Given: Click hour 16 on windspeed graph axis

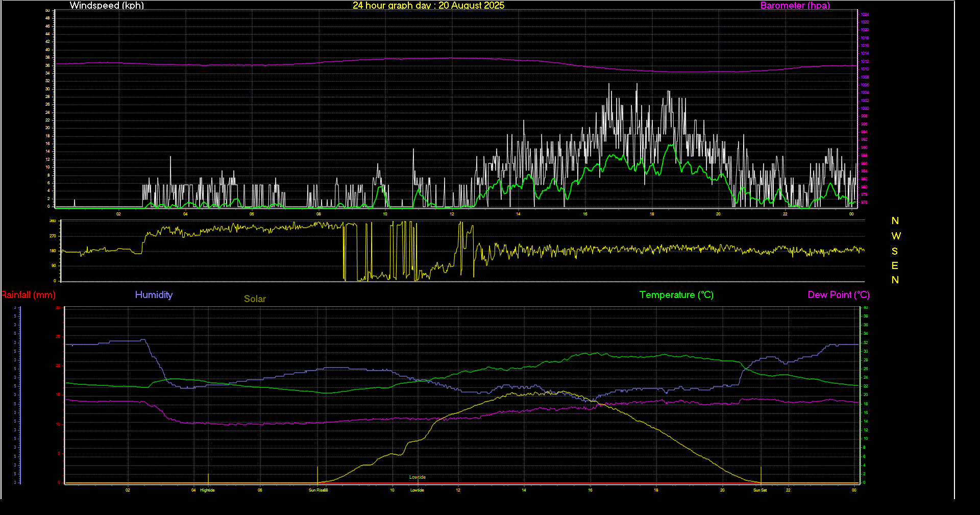Looking at the screenshot, I should pyautogui.click(x=585, y=214).
